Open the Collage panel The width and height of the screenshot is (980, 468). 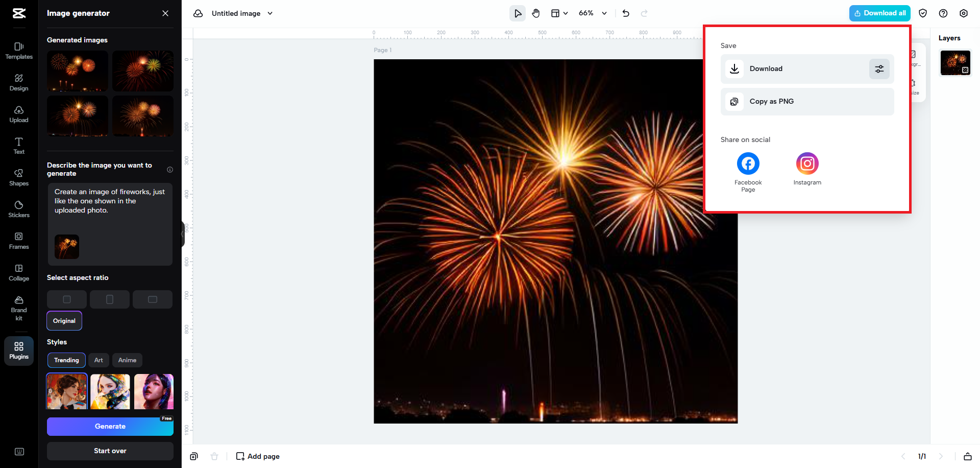(19, 272)
